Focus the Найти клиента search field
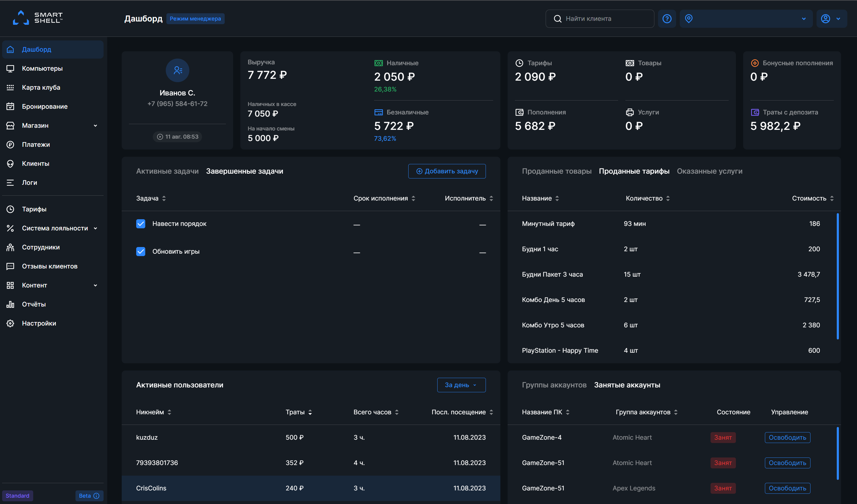The width and height of the screenshot is (857, 504). 599,19
